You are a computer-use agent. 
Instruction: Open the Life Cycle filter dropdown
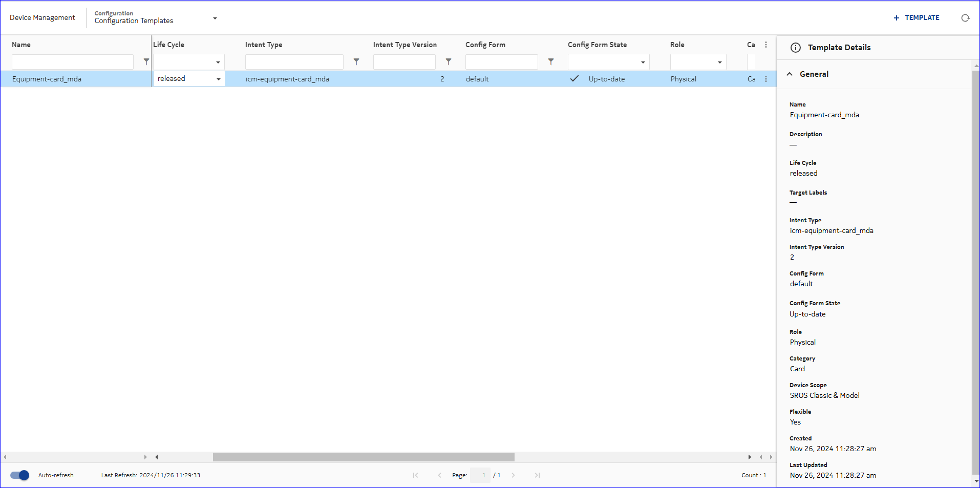tap(189, 62)
